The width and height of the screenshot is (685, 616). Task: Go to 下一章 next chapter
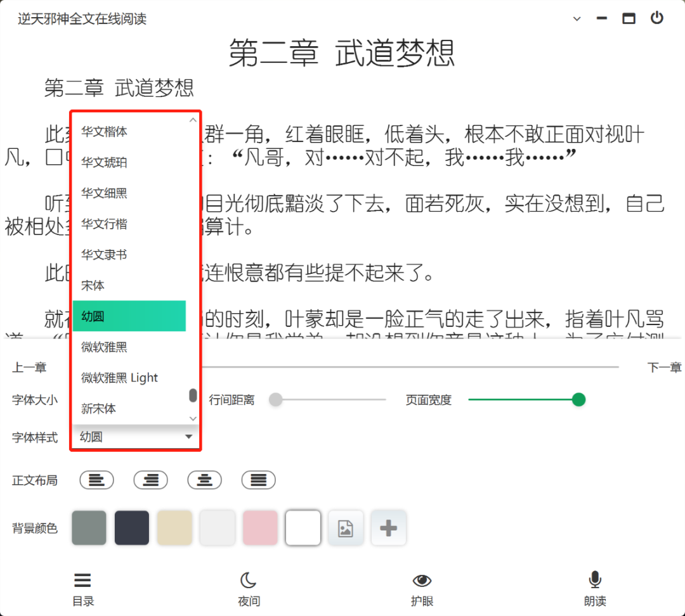(664, 367)
